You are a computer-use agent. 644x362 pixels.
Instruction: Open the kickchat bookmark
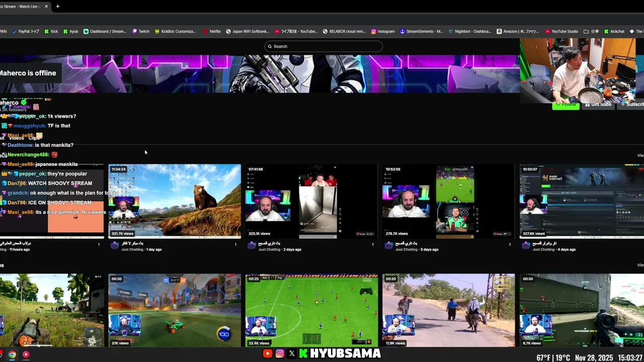pyautogui.click(x=614, y=31)
